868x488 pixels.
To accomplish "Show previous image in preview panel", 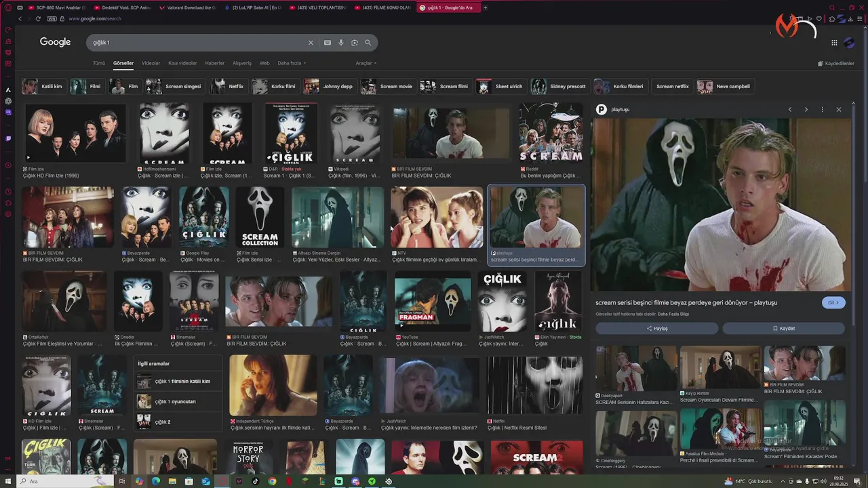I will [x=789, y=109].
